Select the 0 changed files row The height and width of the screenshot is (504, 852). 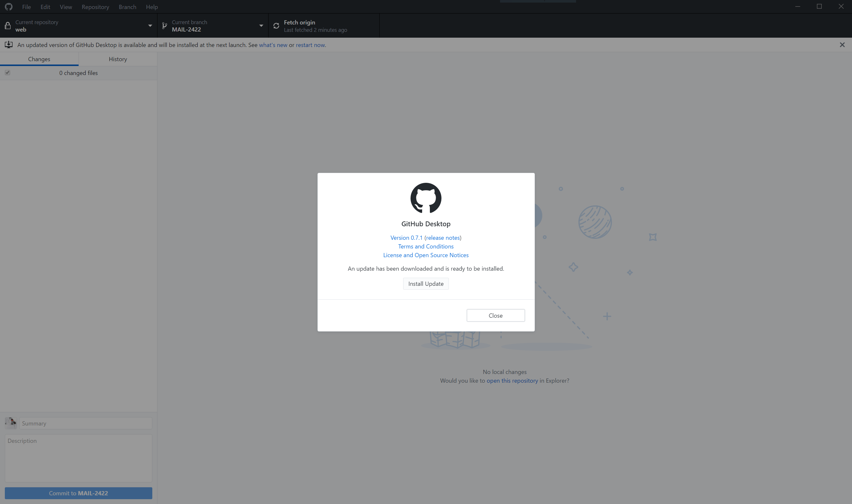click(78, 73)
